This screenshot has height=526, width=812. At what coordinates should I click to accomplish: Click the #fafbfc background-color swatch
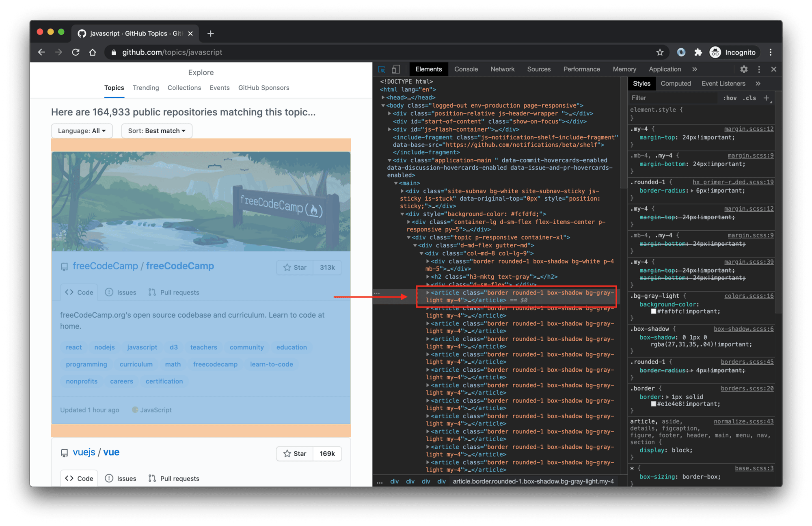click(654, 311)
